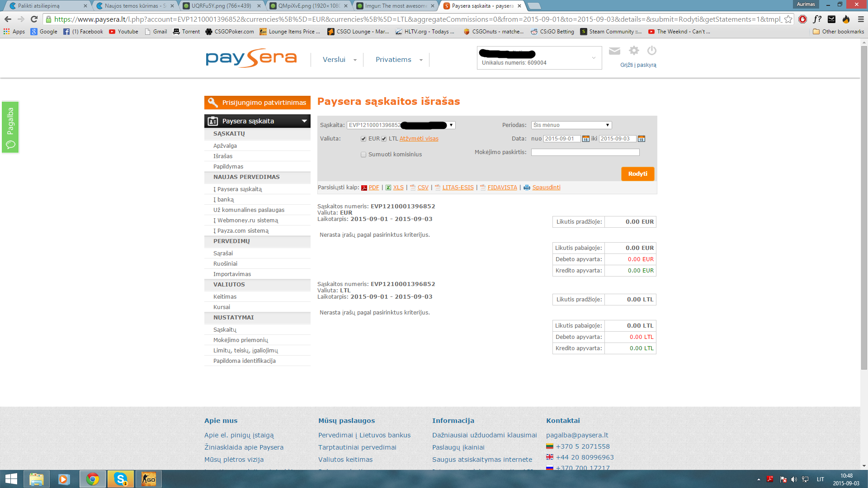Open Chrome menu hamburger icon
868x488 pixels.
tap(861, 19)
